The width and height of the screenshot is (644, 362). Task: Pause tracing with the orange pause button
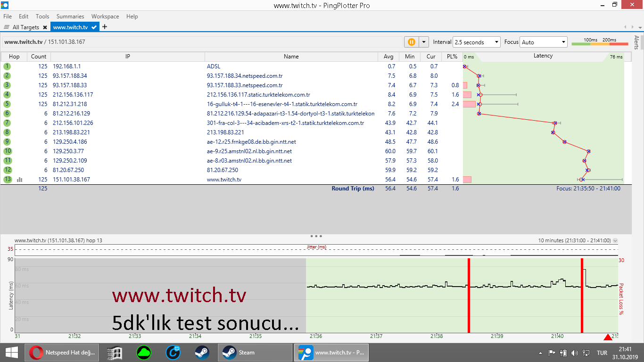pyautogui.click(x=411, y=42)
